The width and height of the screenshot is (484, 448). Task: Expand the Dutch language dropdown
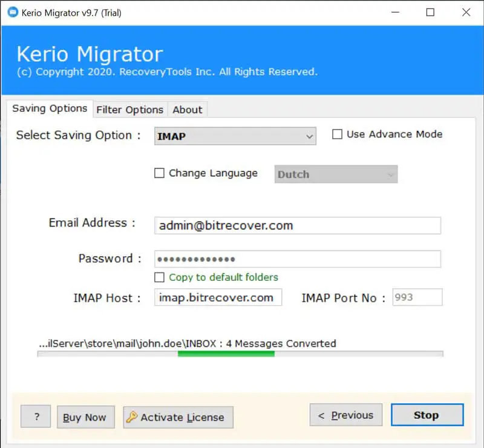pos(336,174)
